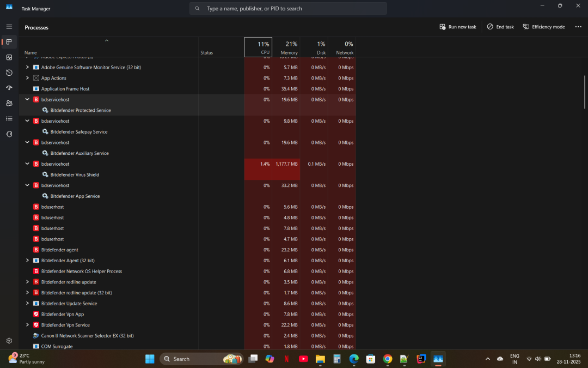Sort processes by Disk column
This screenshot has width=588, height=368.
point(314,47)
